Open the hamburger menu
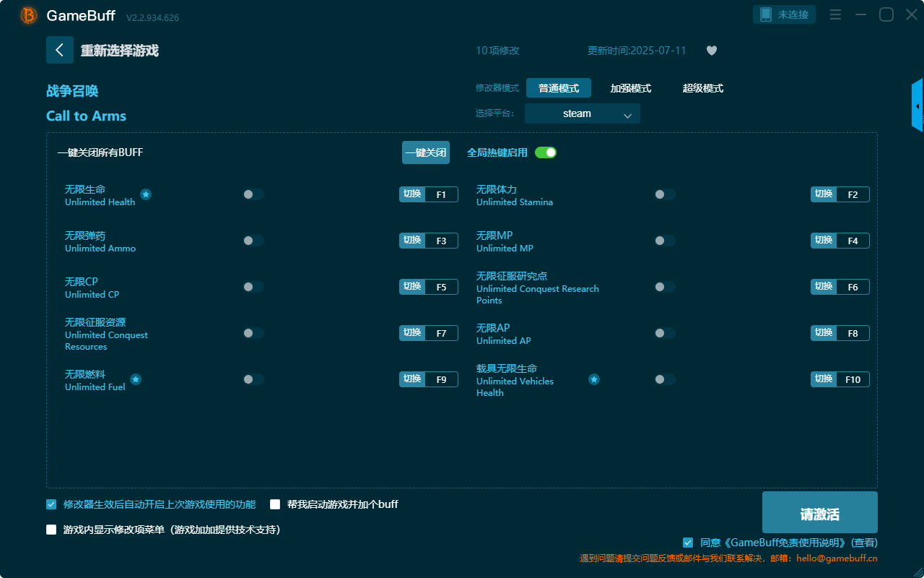Image resolution: width=924 pixels, height=578 pixels. 834,14
